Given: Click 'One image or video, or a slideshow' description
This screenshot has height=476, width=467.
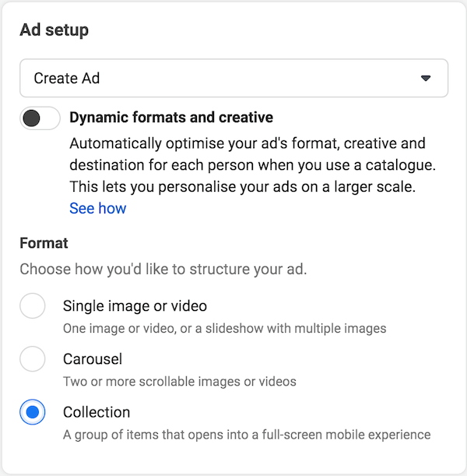Looking at the screenshot, I should coord(225,329).
